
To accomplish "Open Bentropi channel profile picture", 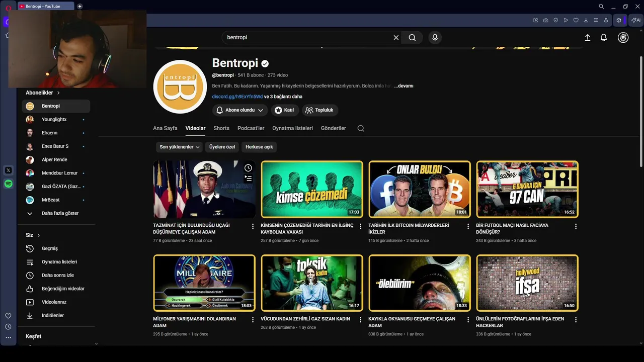I will point(180,87).
